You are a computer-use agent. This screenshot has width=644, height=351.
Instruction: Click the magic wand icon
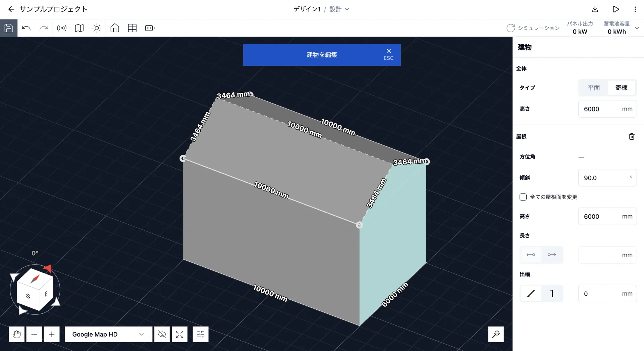tap(496, 334)
